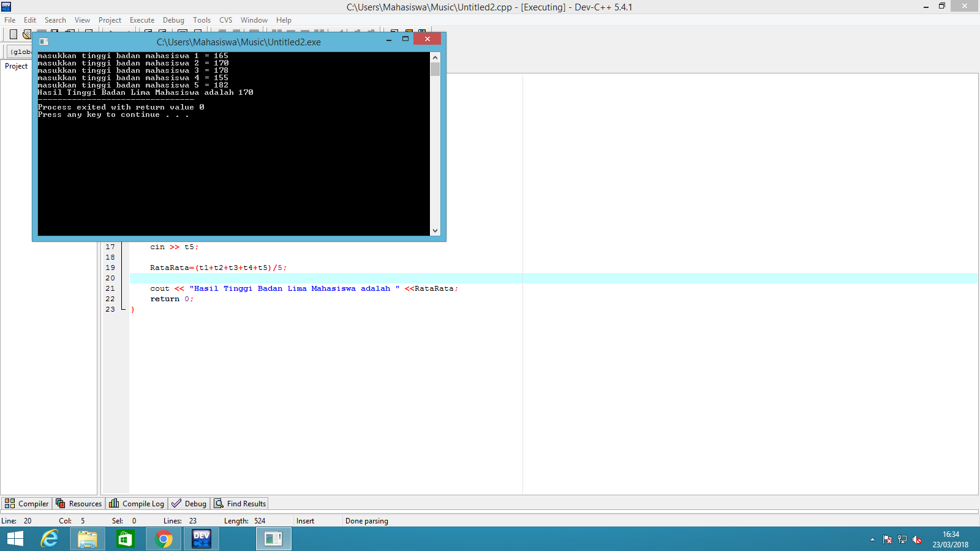Open the Windows Store from the taskbar
Viewport: 980px width, 551px height.
125,539
